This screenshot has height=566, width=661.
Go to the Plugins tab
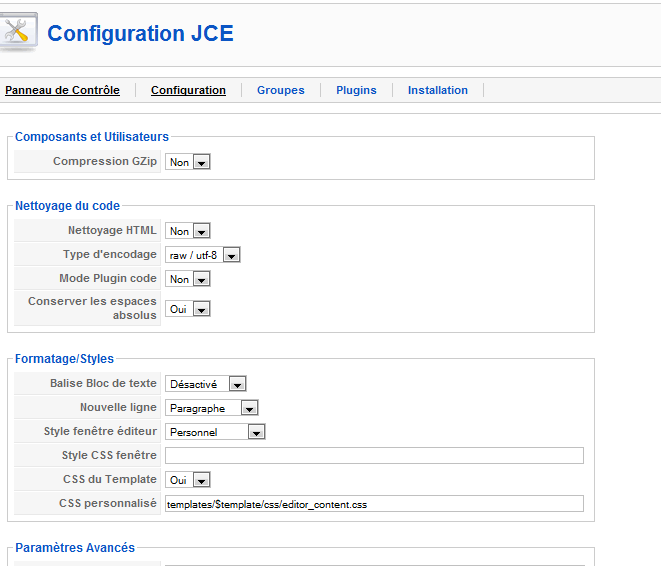pyautogui.click(x=356, y=90)
